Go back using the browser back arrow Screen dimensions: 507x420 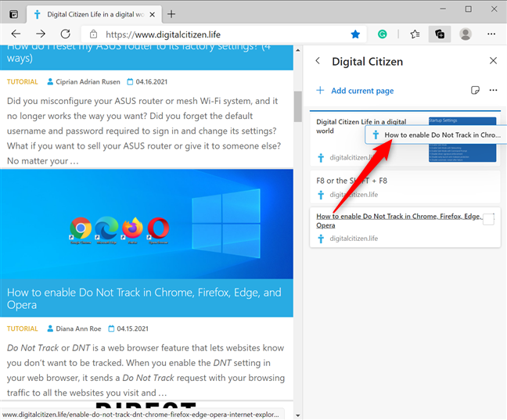(x=16, y=34)
